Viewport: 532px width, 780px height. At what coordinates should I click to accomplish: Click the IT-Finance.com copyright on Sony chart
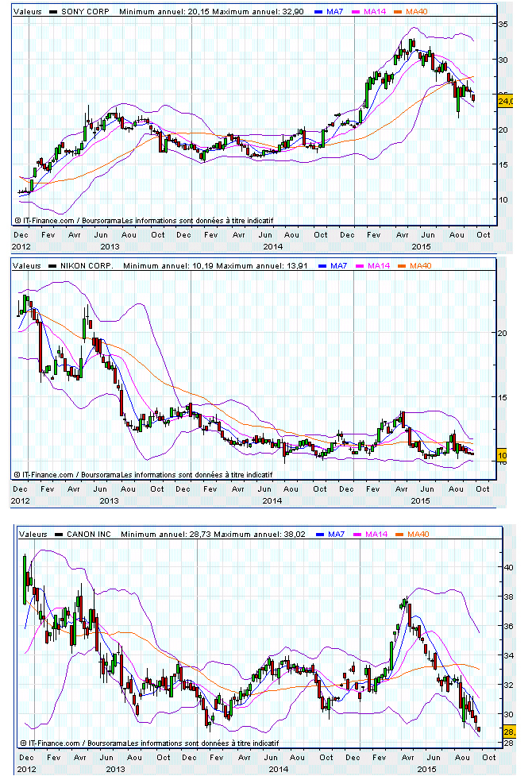tap(145, 220)
